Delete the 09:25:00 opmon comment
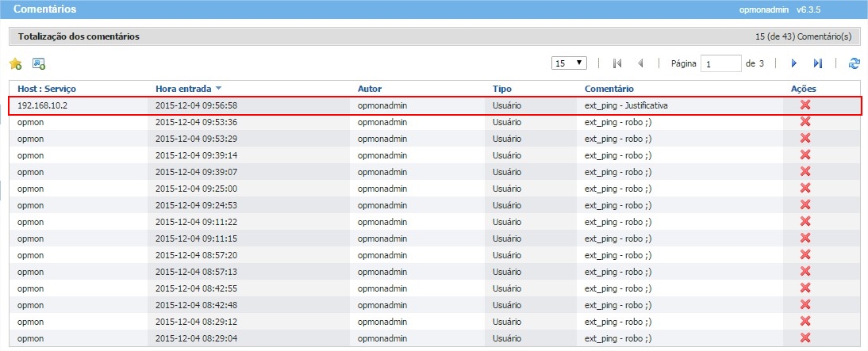 [x=805, y=189]
